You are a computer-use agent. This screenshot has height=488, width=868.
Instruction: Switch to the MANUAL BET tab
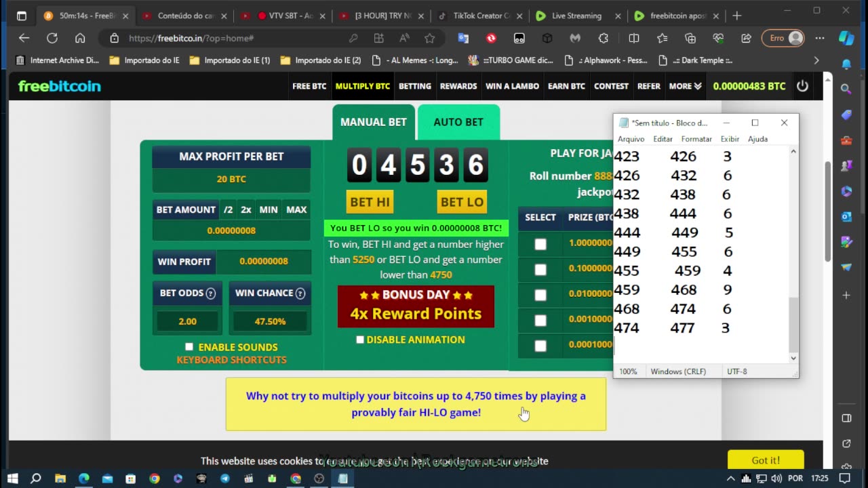[x=374, y=122]
